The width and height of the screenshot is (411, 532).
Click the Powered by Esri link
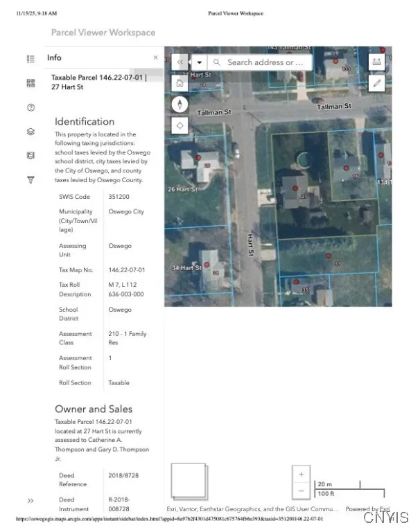pos(367,509)
